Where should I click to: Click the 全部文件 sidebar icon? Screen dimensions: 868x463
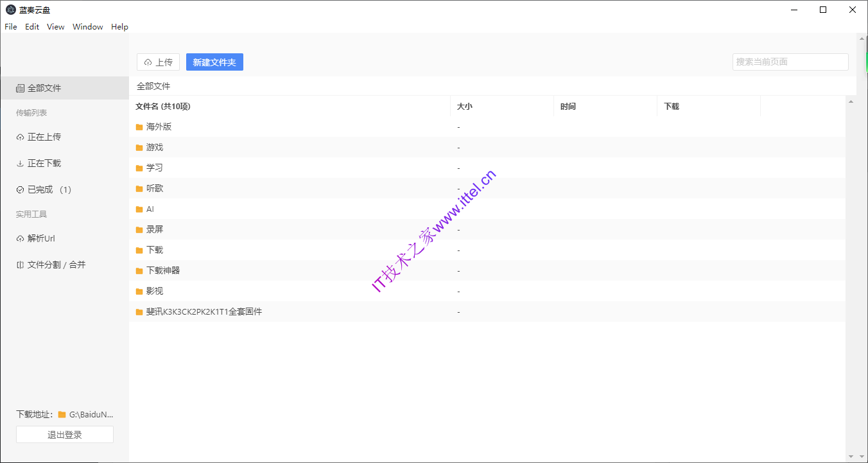21,88
